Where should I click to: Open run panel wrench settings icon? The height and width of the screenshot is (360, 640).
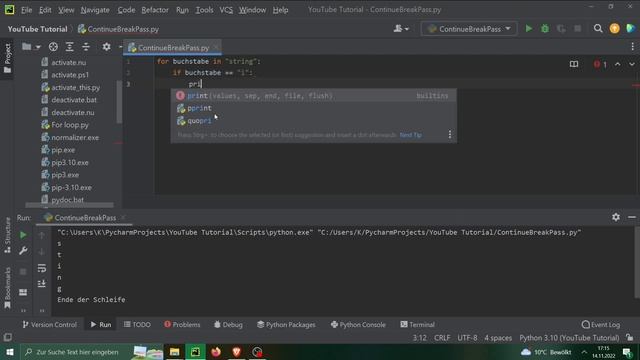coord(23,251)
